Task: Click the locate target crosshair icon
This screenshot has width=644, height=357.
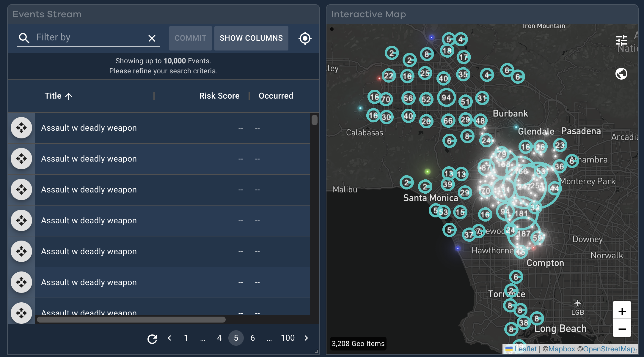Action: click(305, 38)
